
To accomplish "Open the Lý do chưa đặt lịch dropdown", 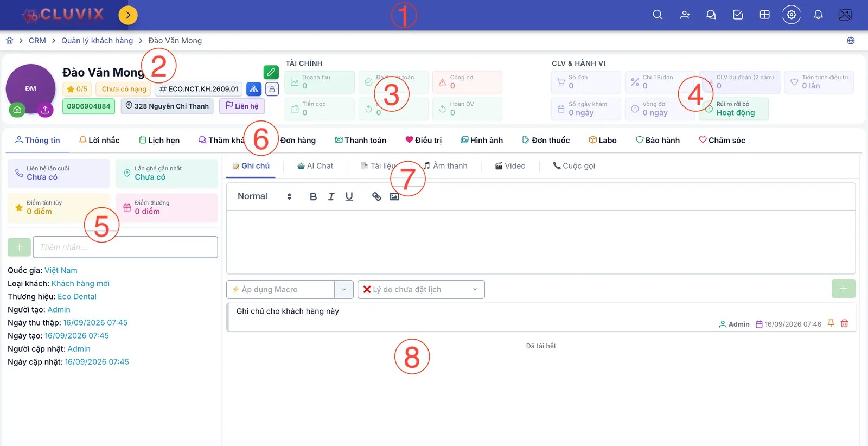I will tap(421, 289).
